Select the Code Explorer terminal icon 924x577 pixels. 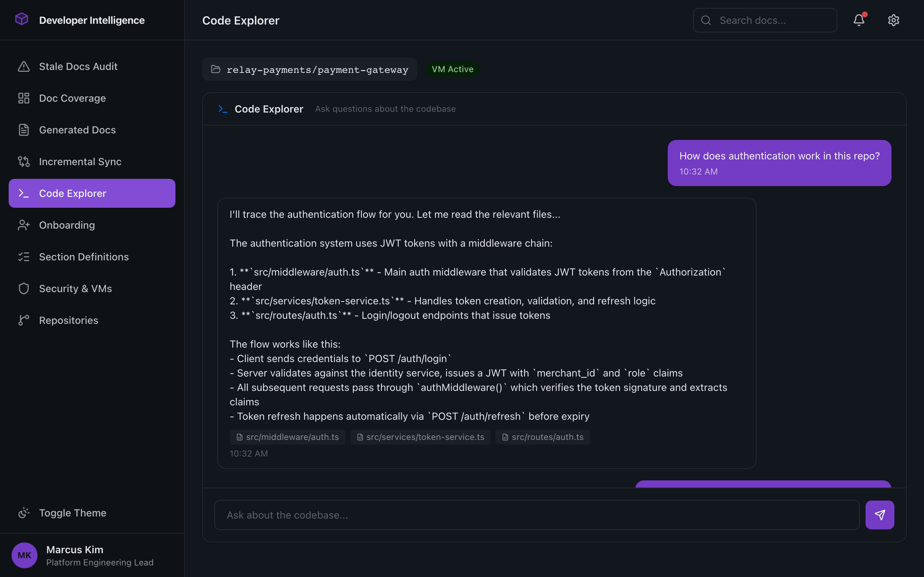coord(24,193)
